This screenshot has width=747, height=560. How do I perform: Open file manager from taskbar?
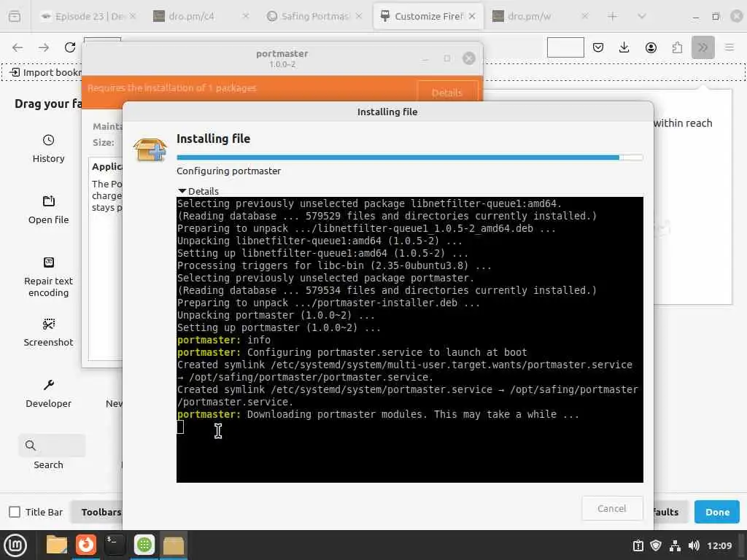click(x=56, y=545)
